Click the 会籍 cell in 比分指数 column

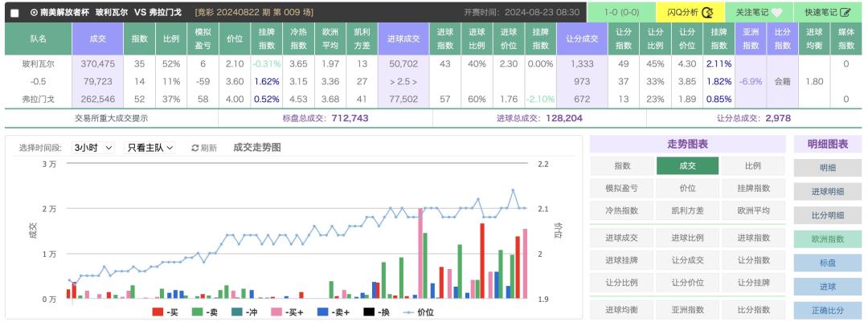coord(782,82)
